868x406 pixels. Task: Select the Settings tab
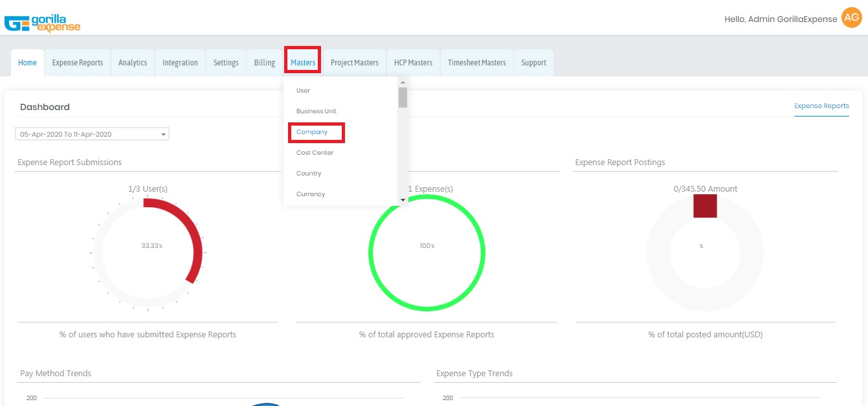[x=226, y=63]
